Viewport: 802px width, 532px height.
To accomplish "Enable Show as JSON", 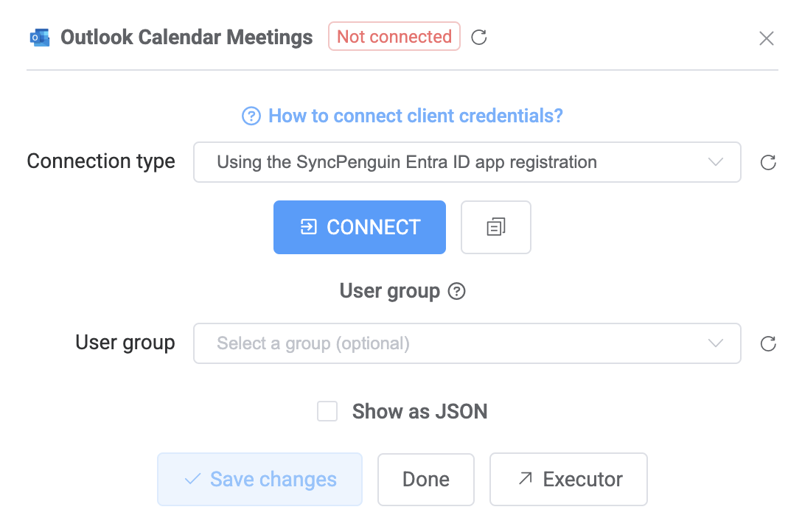I will tap(327, 411).
